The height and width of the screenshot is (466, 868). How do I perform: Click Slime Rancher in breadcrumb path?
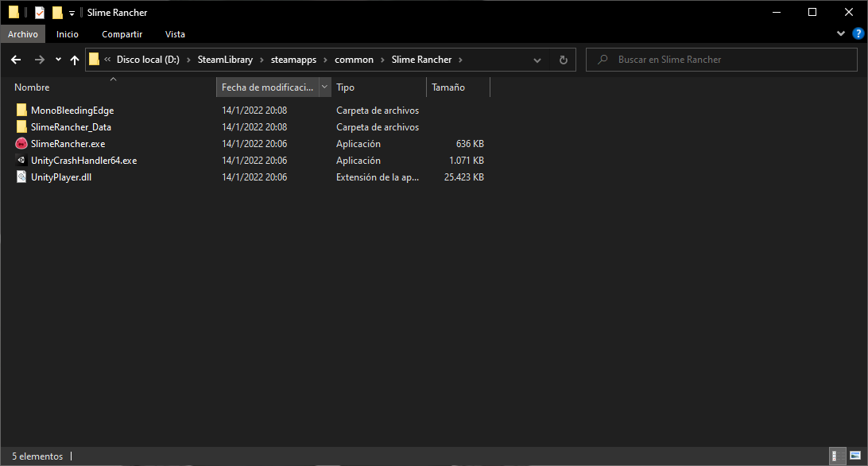[x=421, y=60]
